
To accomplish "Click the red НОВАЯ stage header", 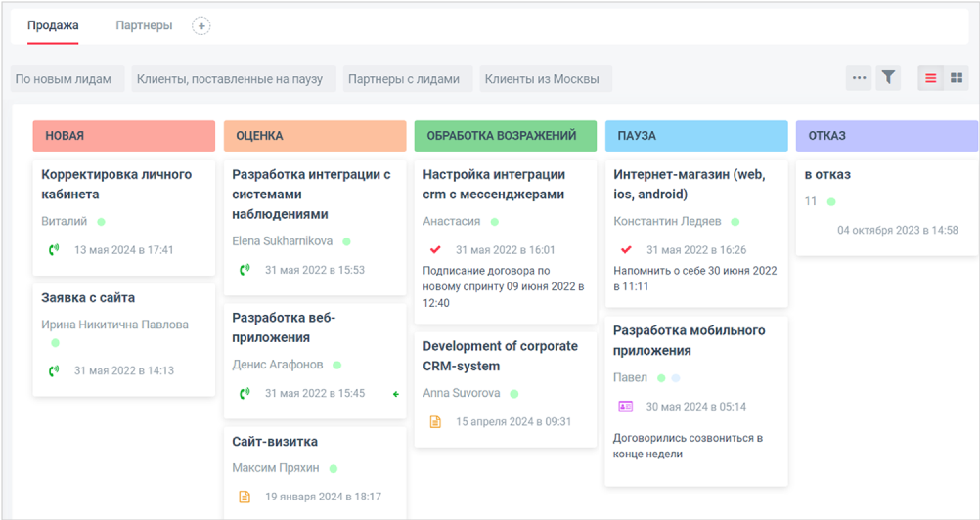I will pyautogui.click(x=123, y=136).
